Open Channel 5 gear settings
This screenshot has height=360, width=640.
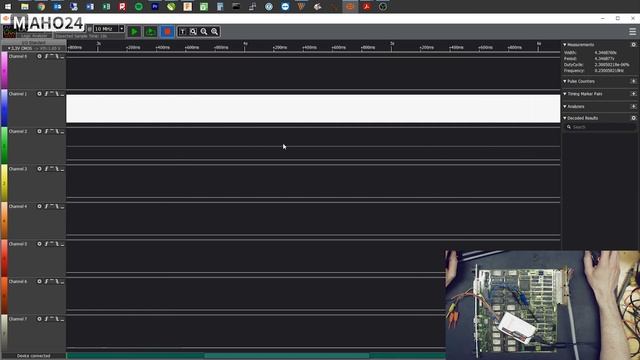(x=39, y=244)
